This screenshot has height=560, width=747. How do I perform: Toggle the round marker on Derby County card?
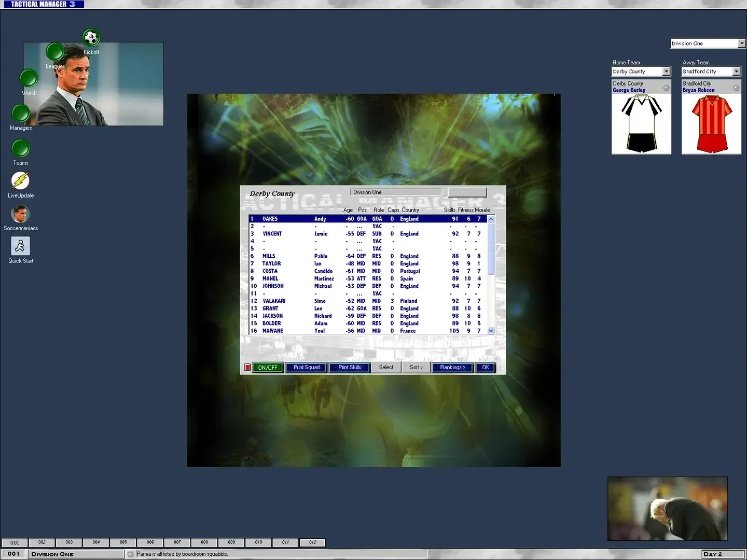coord(666,88)
